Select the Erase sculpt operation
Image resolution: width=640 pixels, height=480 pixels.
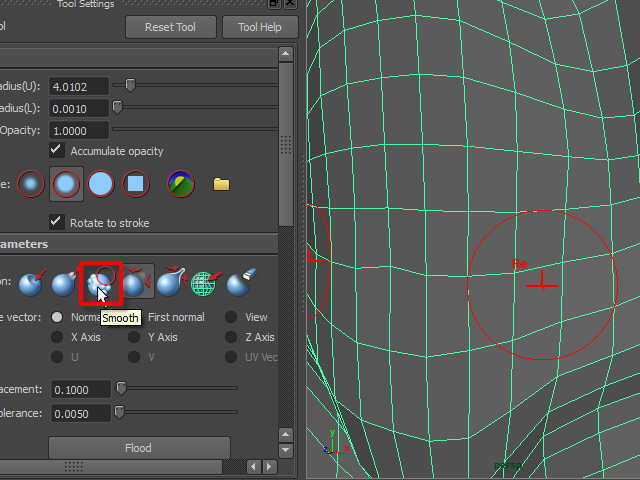(238, 283)
